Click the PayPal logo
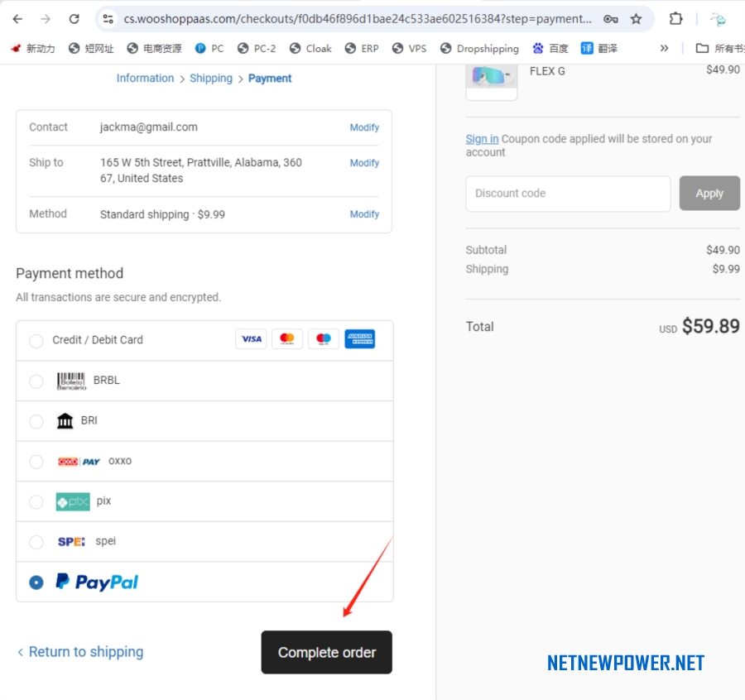 click(98, 582)
